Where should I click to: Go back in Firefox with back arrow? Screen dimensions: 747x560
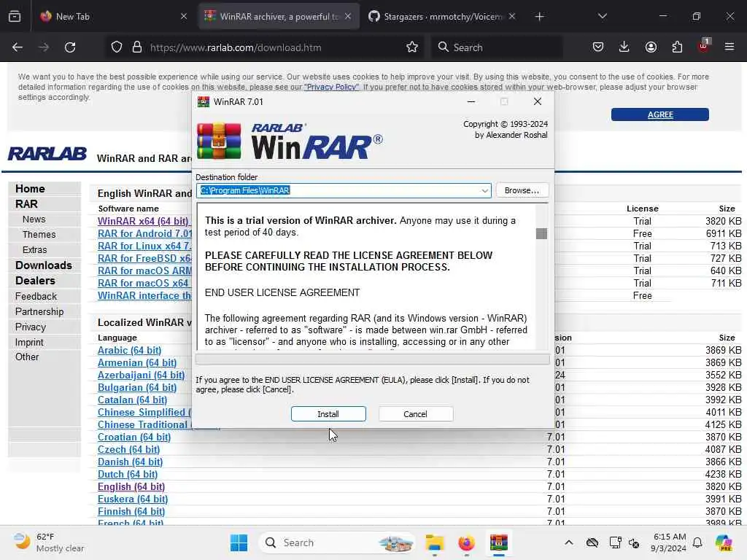point(18,47)
